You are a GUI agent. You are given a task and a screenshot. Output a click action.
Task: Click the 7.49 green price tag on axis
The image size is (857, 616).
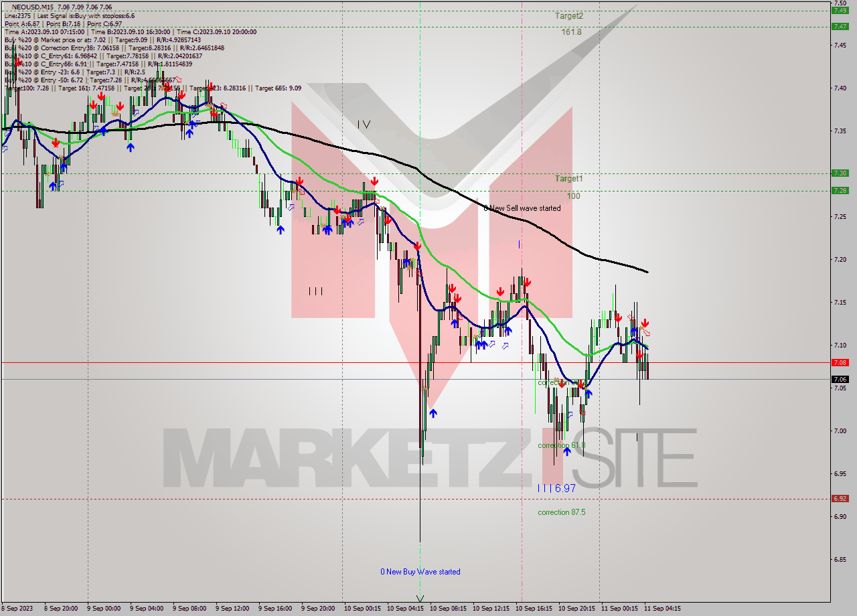click(x=840, y=10)
